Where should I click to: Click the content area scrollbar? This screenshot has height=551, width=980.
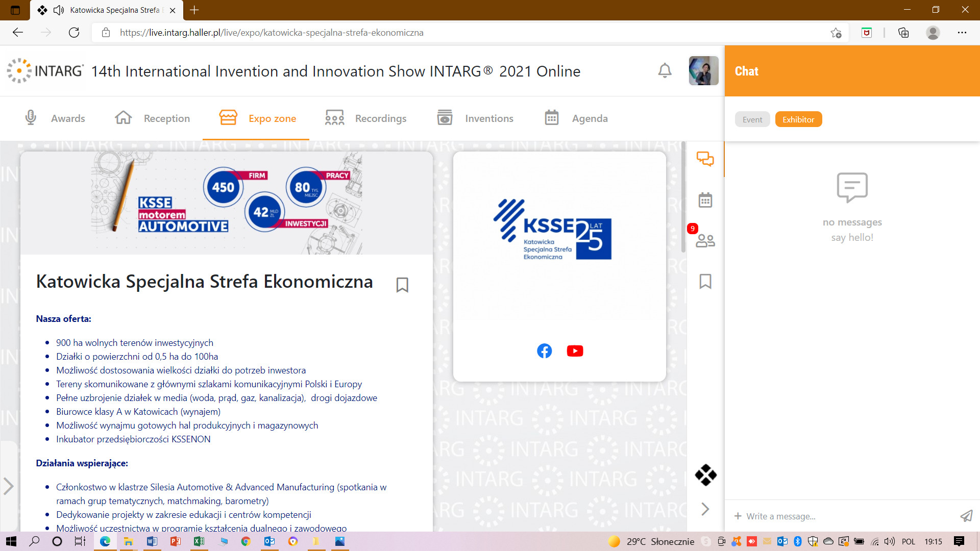point(684,198)
